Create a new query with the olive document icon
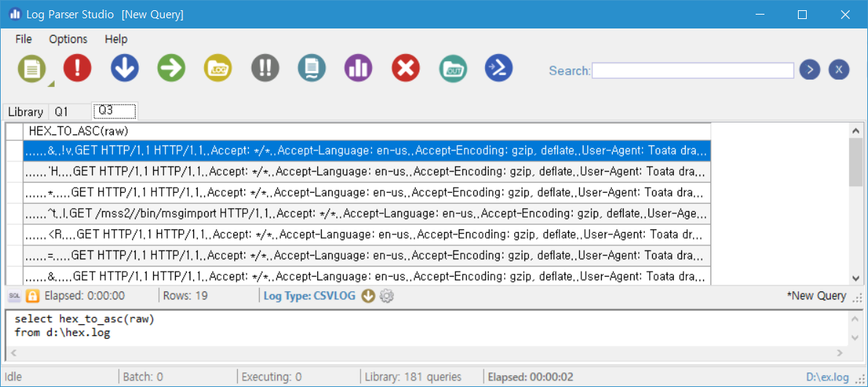The width and height of the screenshot is (868, 387). tap(33, 69)
